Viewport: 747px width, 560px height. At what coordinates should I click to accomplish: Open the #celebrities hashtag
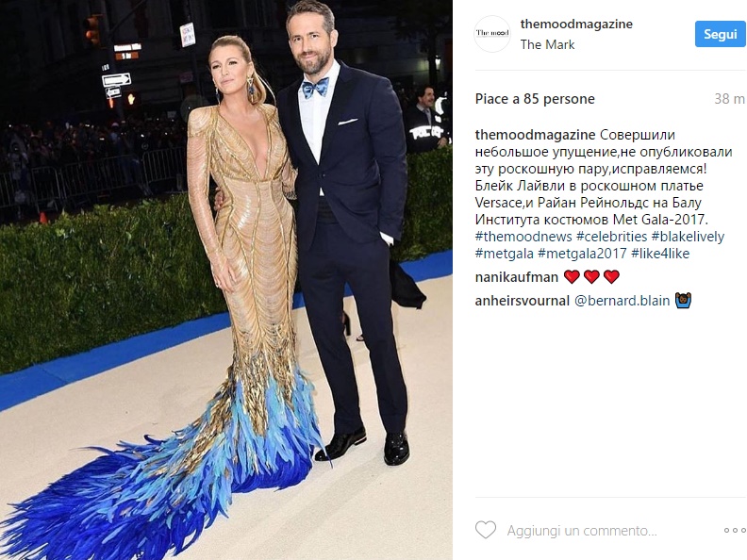[611, 237]
